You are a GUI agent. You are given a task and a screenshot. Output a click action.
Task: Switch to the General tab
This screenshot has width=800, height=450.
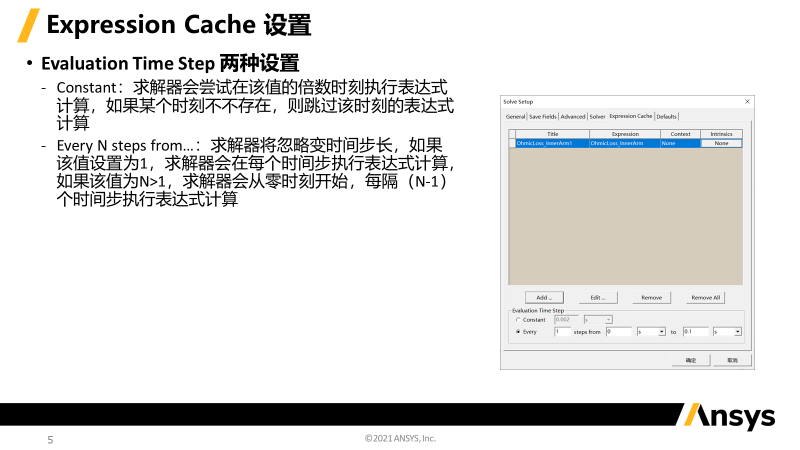[515, 117]
